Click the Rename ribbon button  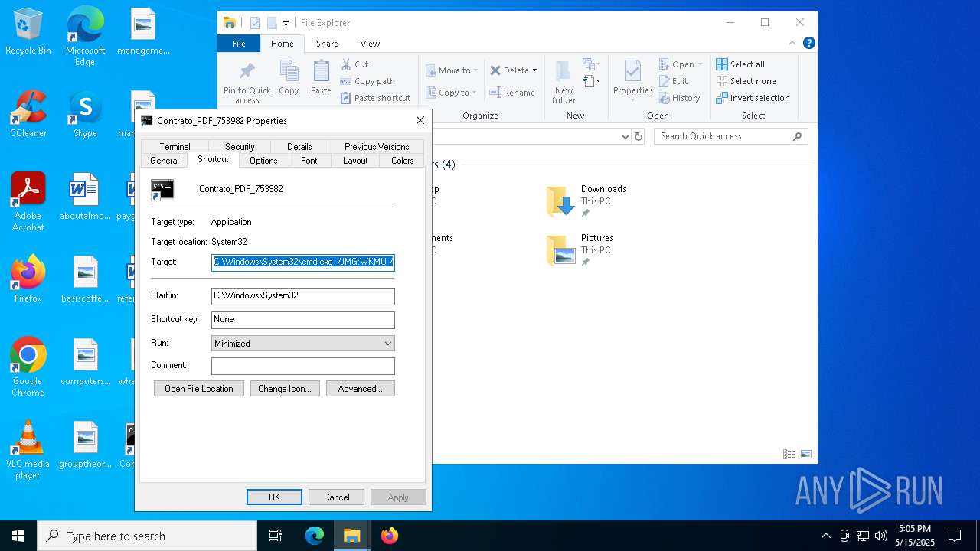click(x=513, y=93)
